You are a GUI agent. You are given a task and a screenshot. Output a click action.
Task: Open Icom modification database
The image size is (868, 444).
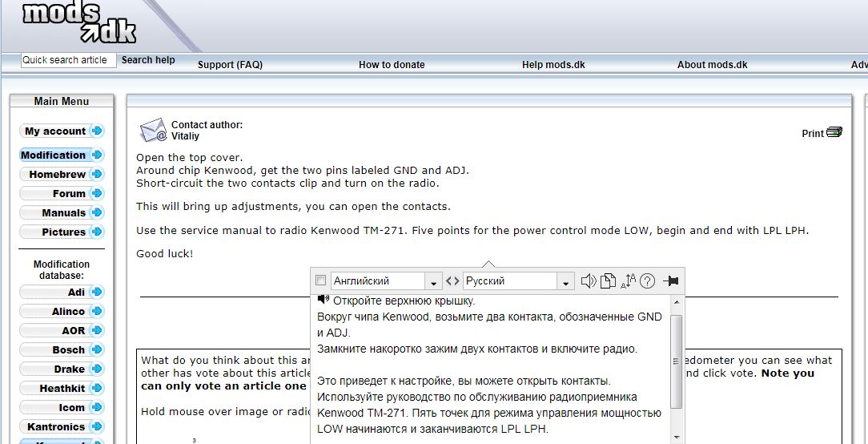coord(62,407)
